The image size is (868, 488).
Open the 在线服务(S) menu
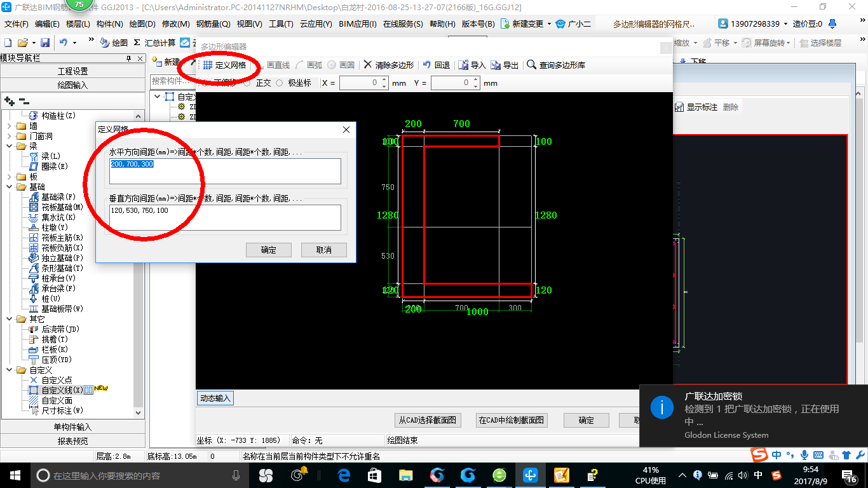pyautogui.click(x=403, y=24)
